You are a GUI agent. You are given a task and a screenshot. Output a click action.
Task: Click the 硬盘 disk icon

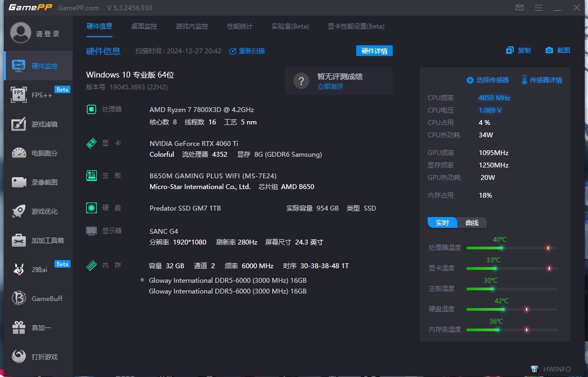(x=91, y=208)
